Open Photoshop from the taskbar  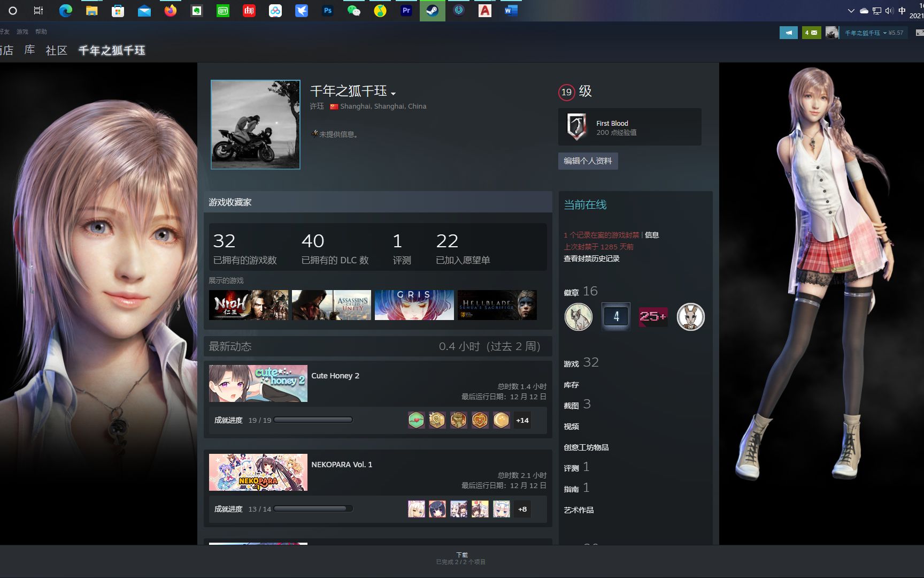pyautogui.click(x=328, y=11)
